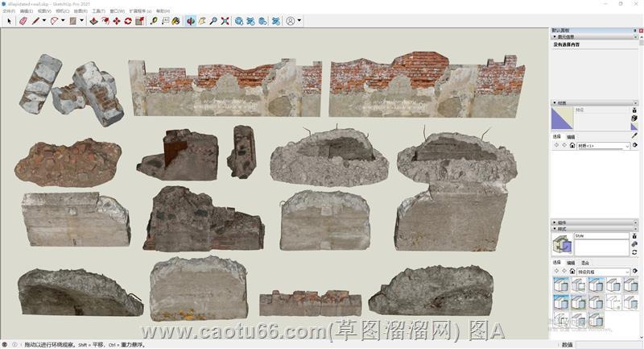644x349 pixels.
Task: Select the Paint Bucket tool
Action: pos(175,21)
